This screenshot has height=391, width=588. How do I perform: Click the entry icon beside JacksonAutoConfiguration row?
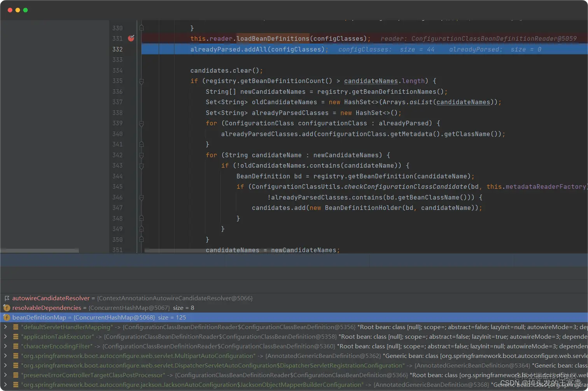click(x=16, y=385)
